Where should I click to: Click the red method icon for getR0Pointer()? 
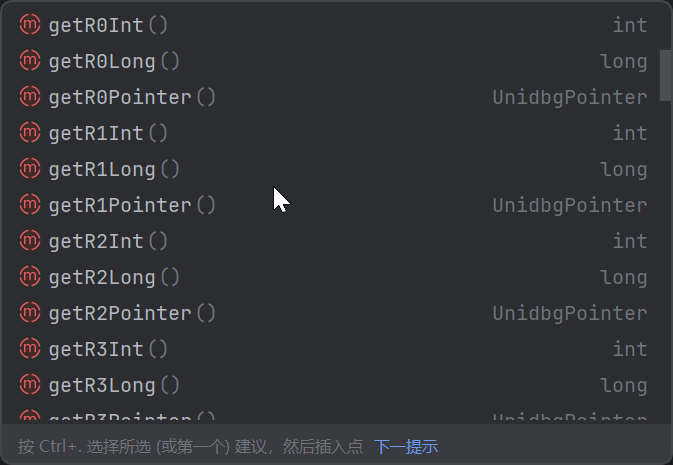pos(30,97)
